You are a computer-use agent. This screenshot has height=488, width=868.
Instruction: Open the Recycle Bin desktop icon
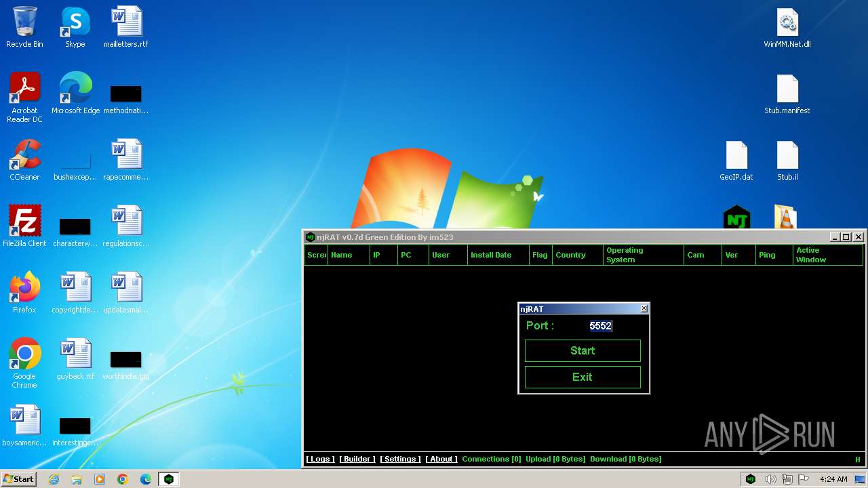pos(24,27)
